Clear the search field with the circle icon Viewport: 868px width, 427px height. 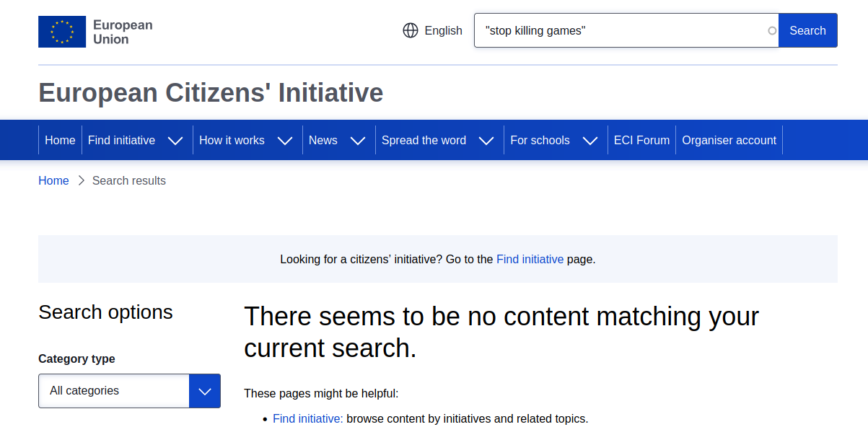pos(772,30)
